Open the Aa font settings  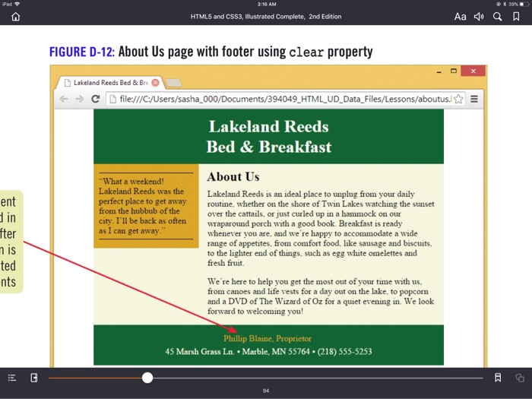point(460,17)
